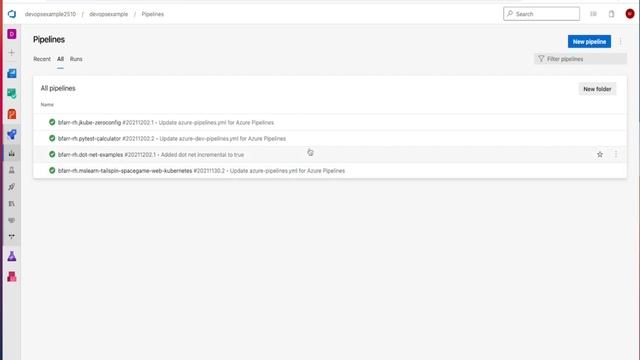
Task: Open the bfarr-rh.jkube-zeroconfig pipeline
Action: tap(89, 122)
